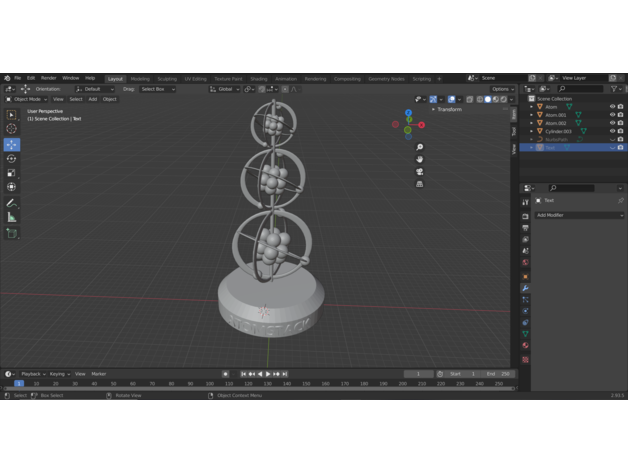Select the Move tool in the toolbar
Image resolution: width=628 pixels, height=472 pixels.
click(12, 144)
